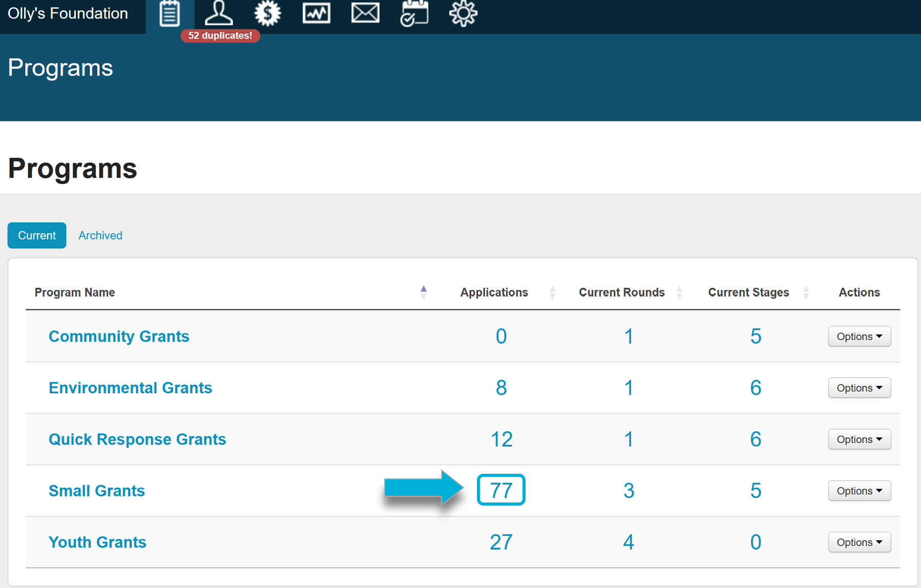Switch to the Archived tab

100,236
